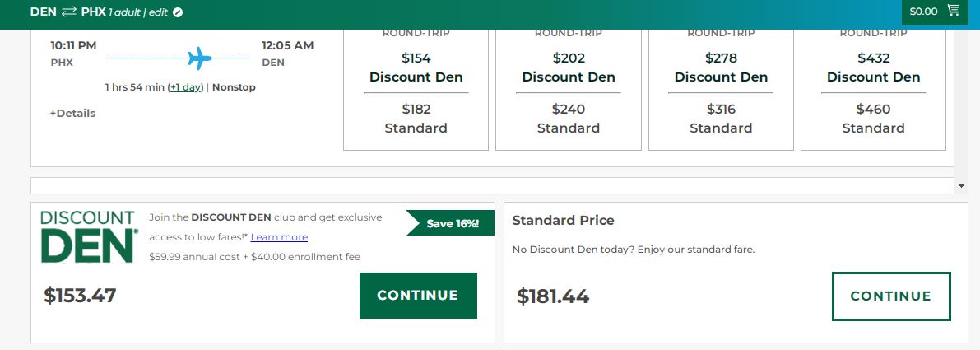Viewport: 980px width, 350px height.
Task: Select the $182 Standard fare
Action: click(x=416, y=119)
